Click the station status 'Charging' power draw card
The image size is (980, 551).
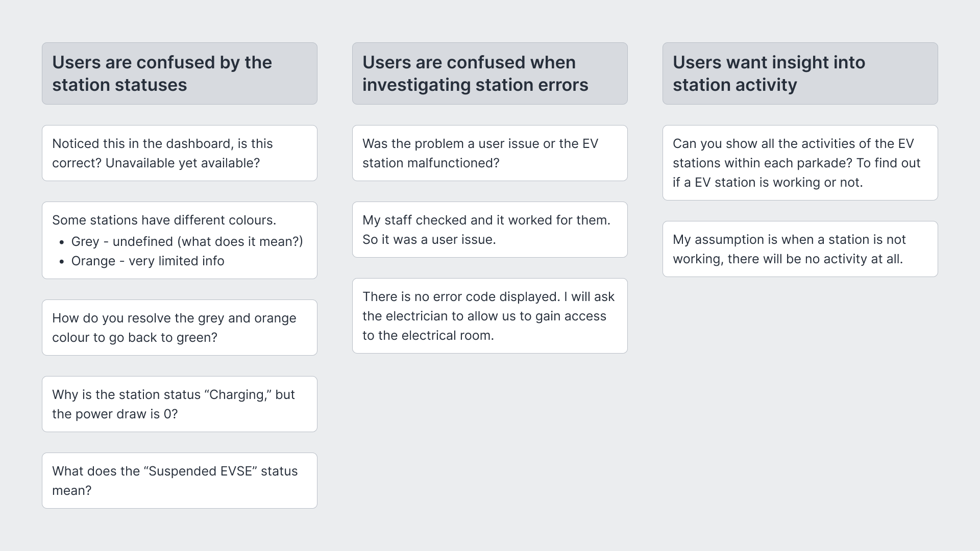point(180,404)
